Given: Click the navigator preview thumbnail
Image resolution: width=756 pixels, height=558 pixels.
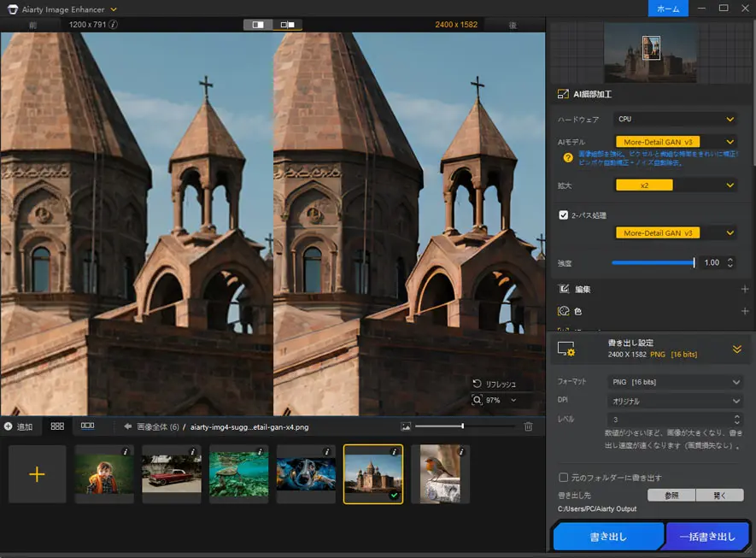Looking at the screenshot, I should pos(650,53).
